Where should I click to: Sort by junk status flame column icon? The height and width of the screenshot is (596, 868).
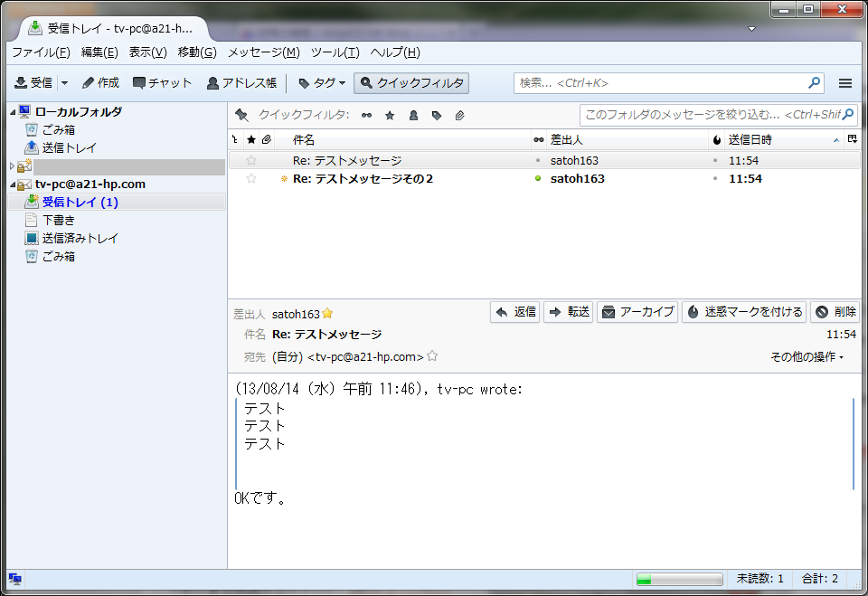point(716,140)
